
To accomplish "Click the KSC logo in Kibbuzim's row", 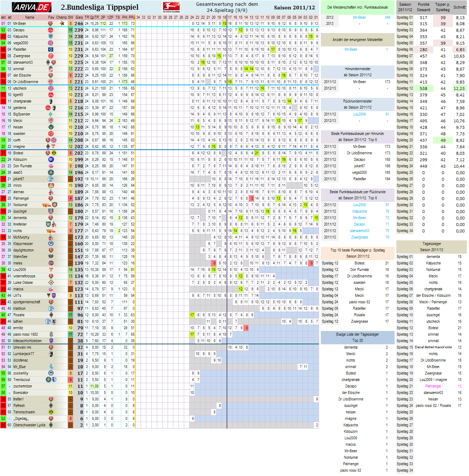I will [50, 159].
